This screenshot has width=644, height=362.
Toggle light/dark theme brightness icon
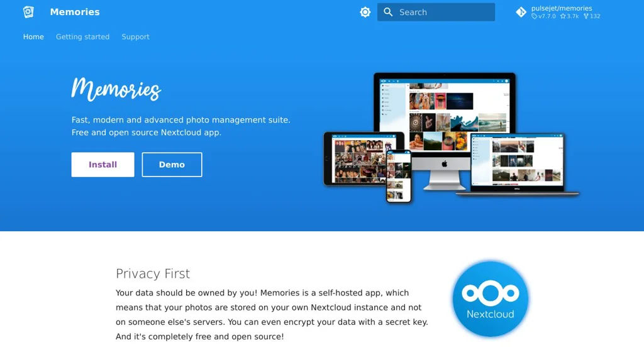pyautogui.click(x=365, y=13)
